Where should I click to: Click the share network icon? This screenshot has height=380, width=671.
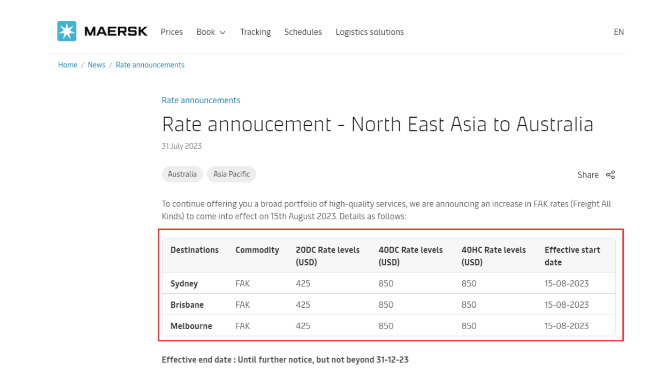(611, 175)
